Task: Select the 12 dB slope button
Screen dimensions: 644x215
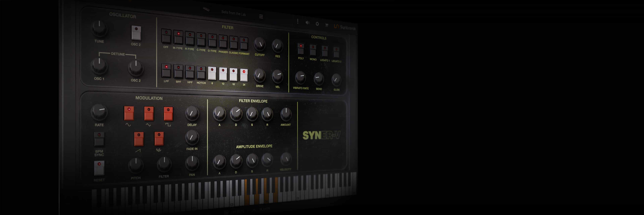Action: pyautogui.click(x=223, y=74)
